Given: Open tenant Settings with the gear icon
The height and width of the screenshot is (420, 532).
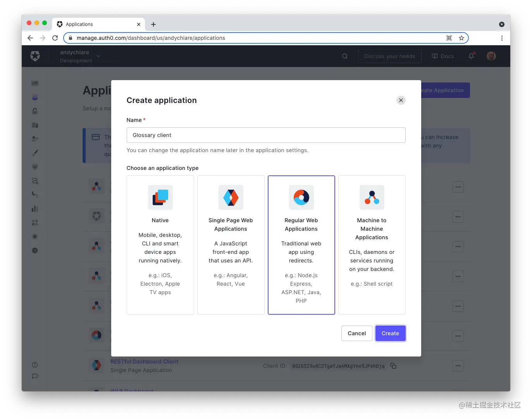Looking at the screenshot, I should click(35, 250).
